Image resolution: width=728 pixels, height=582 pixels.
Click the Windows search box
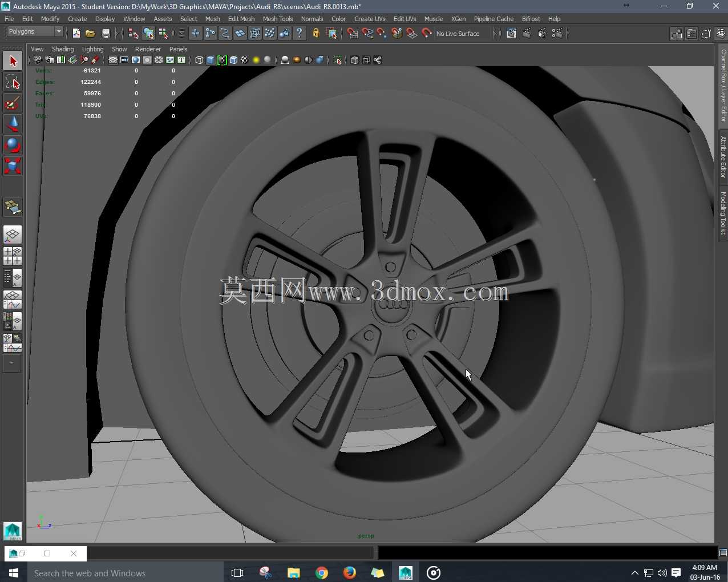125,573
